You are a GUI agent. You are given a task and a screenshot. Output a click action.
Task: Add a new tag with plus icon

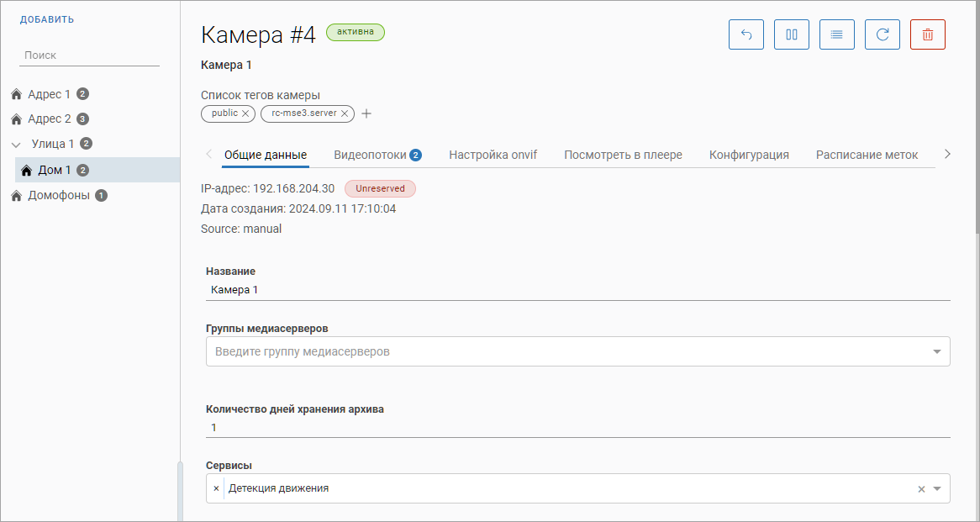366,114
